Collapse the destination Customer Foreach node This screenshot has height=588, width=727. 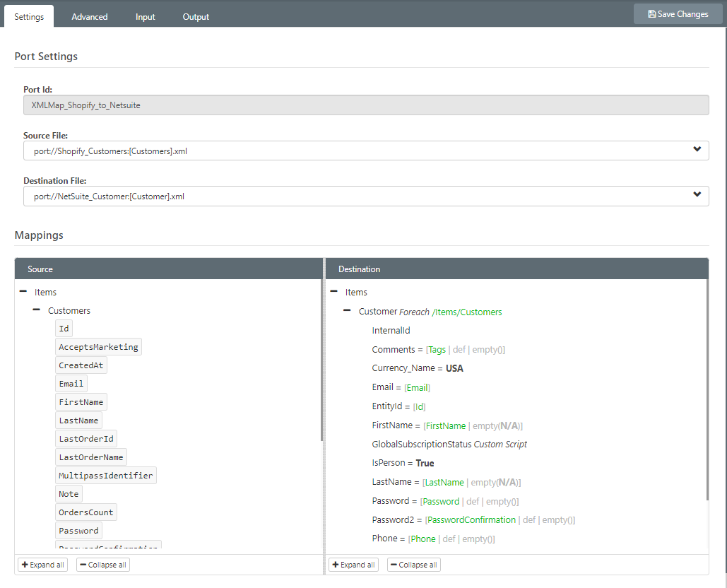point(348,311)
